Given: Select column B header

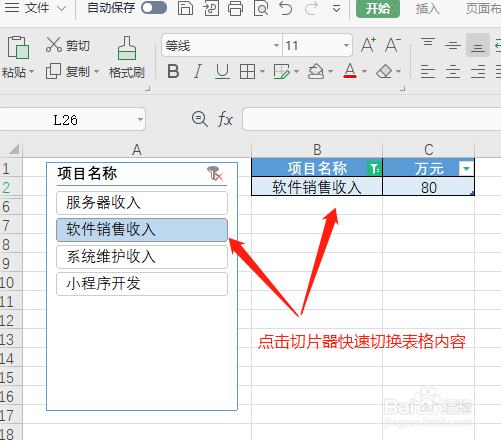Looking at the screenshot, I should [x=317, y=149].
